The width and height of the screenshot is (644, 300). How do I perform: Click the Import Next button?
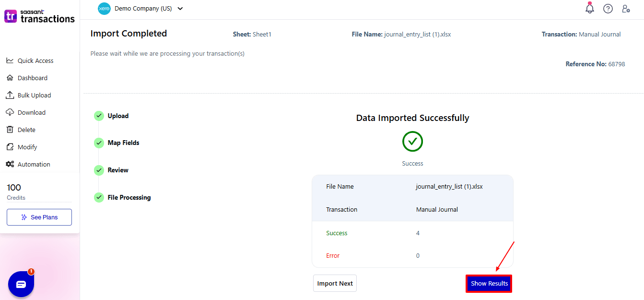(x=334, y=283)
